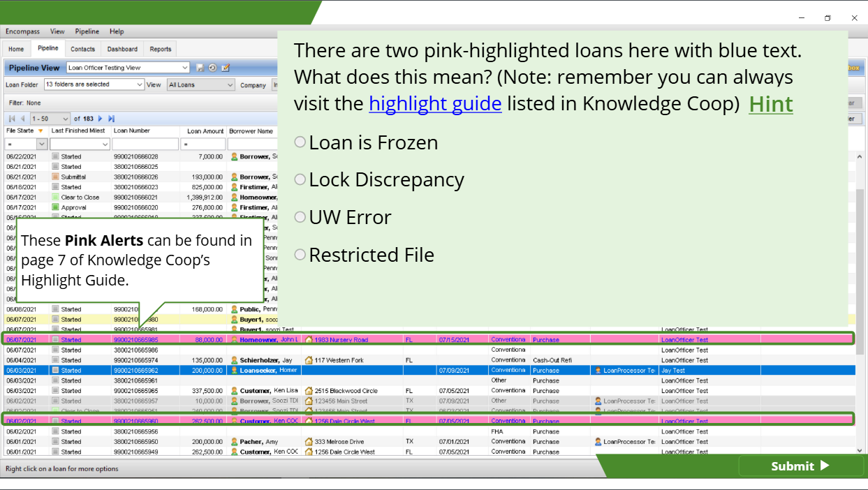Click Approval milestone icon in loan list
868x490 pixels.
(x=55, y=207)
